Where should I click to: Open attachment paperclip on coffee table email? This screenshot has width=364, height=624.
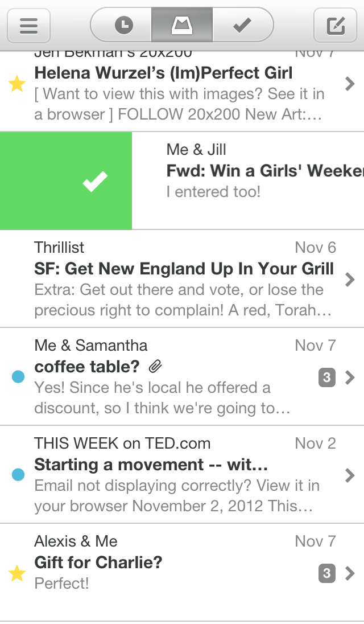155,367
